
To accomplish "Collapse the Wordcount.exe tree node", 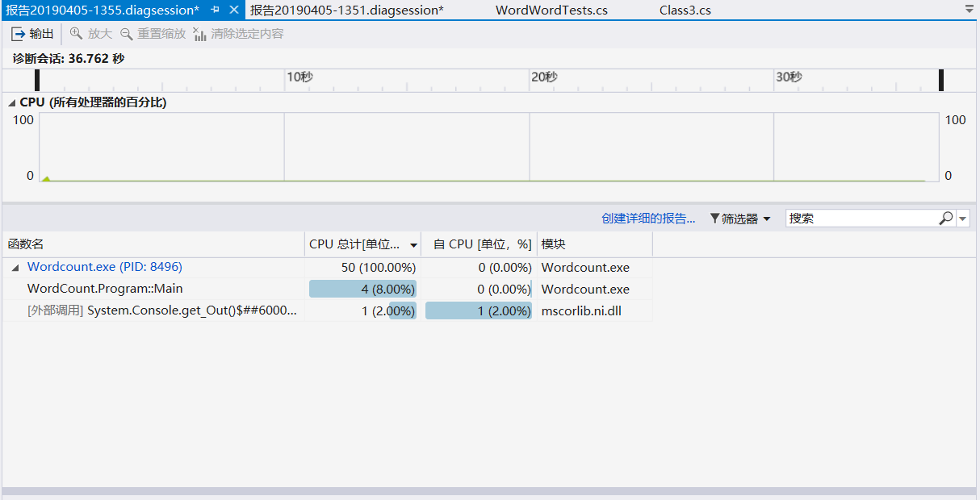I will pos(15,268).
